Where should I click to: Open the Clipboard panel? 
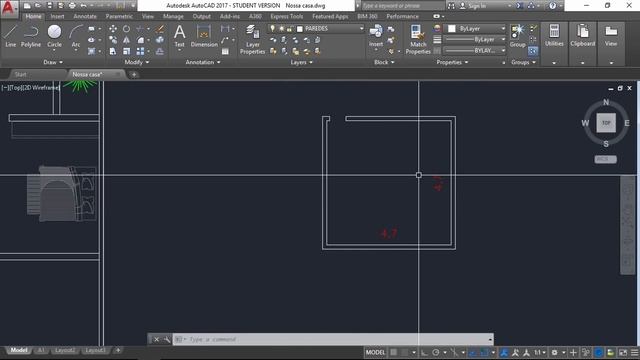coord(582,35)
